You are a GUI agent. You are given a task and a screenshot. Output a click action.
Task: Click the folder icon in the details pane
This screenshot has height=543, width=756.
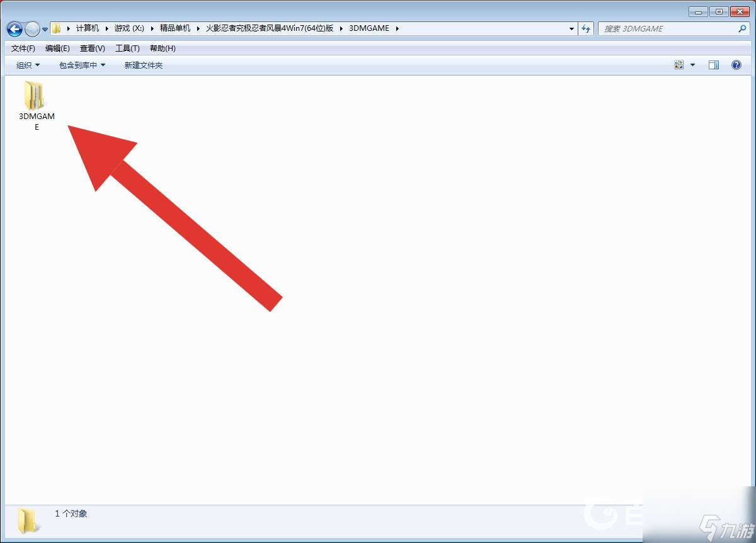coord(29,520)
